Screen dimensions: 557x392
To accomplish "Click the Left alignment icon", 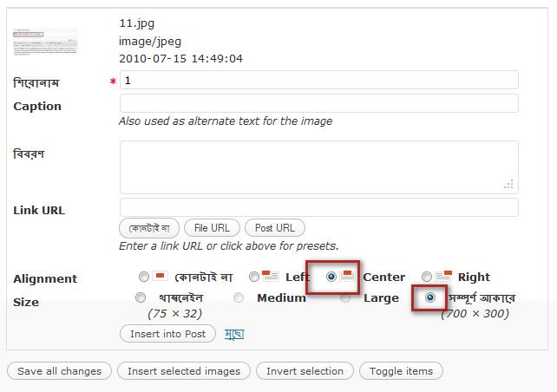I will point(270,277).
